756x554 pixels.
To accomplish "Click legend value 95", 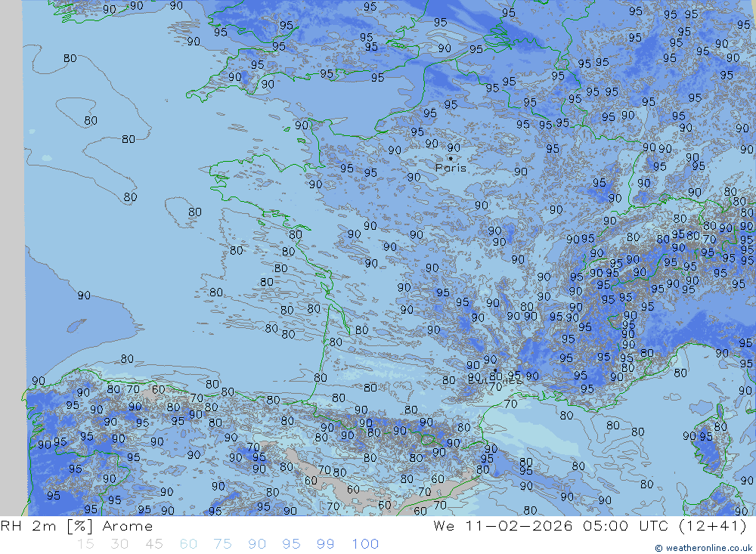I will [x=291, y=544].
